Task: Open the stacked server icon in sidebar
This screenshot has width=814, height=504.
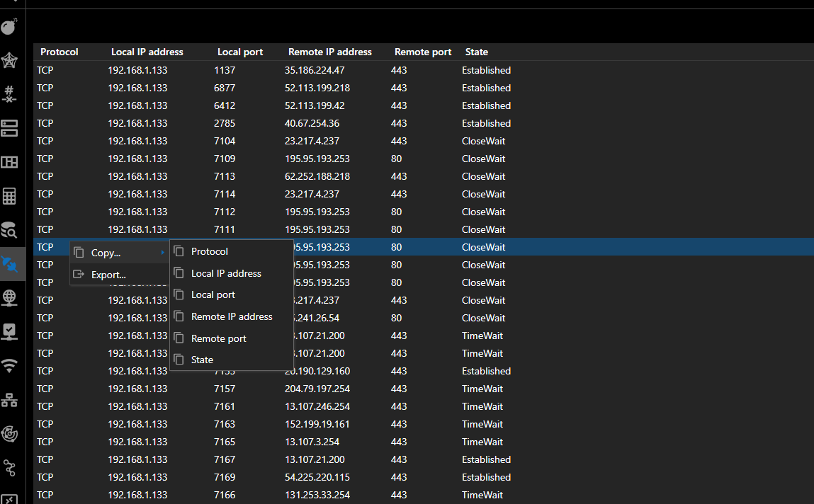Action: coord(9,128)
